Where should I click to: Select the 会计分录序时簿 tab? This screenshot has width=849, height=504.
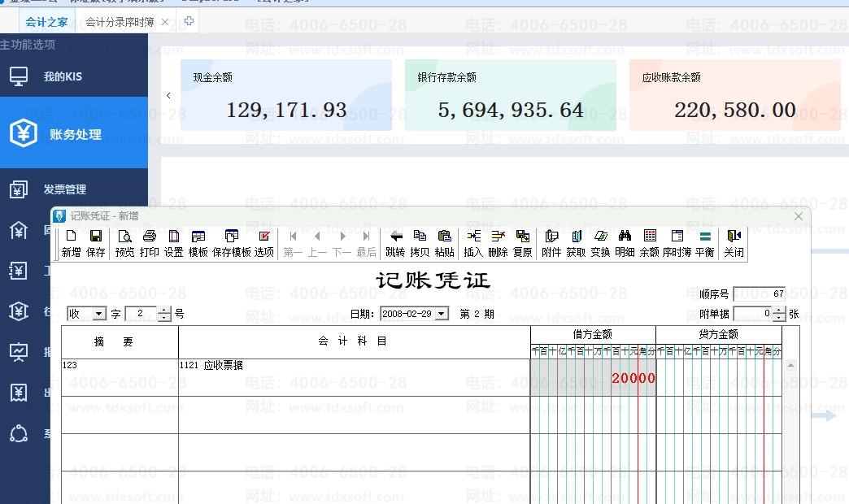point(119,22)
